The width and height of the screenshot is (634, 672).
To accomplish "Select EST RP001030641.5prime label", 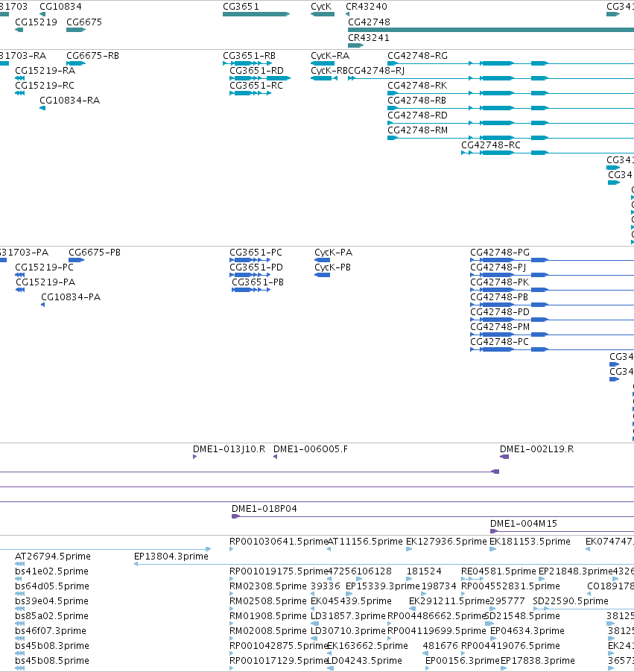I will pyautogui.click(x=279, y=542).
